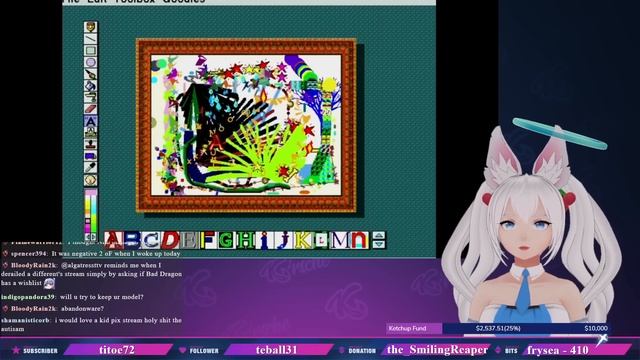Select the Eyedropper color picker tool
The height and width of the screenshot is (360, 640).
click(91, 168)
